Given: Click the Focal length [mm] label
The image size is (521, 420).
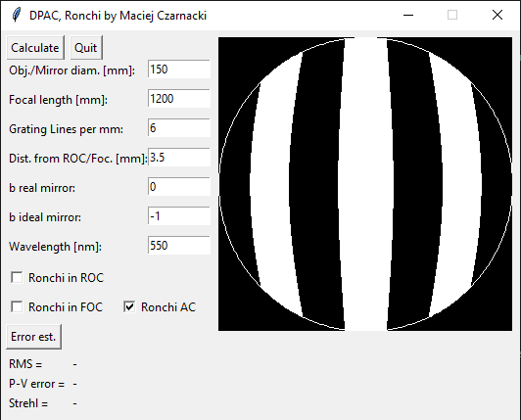Looking at the screenshot, I should point(58,100).
